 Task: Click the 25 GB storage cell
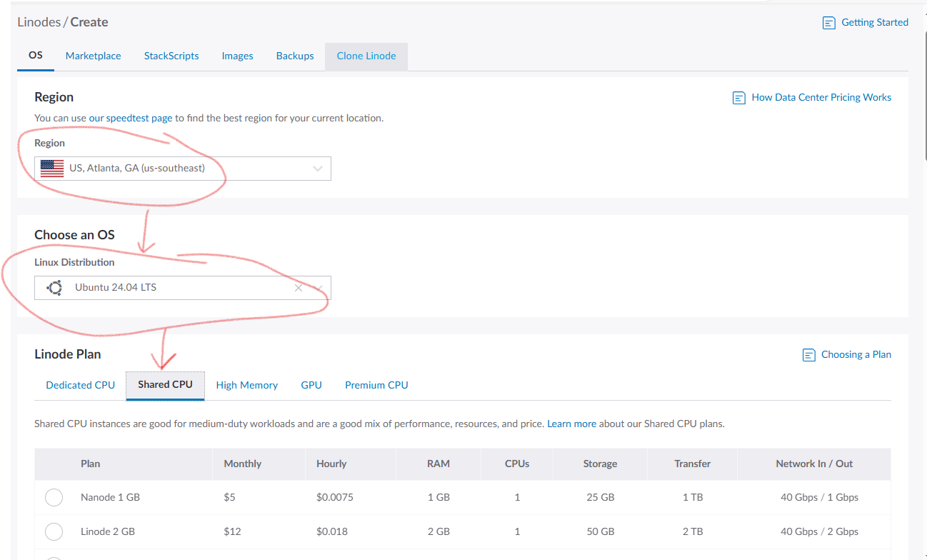601,498
